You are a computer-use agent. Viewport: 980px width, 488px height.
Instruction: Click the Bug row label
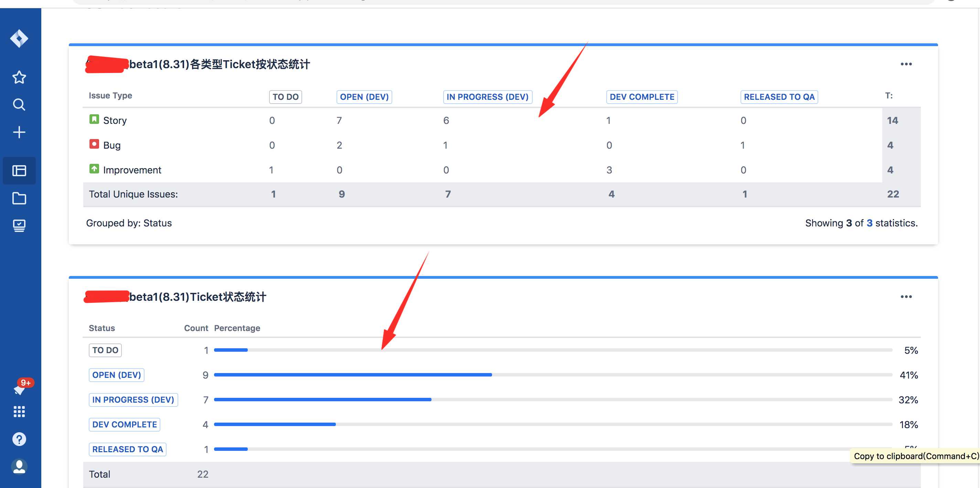point(112,145)
